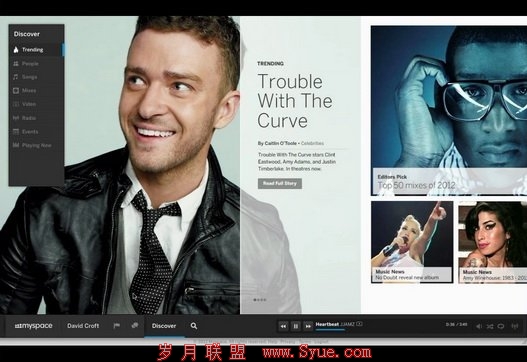Click the search magnifier icon
Screen dimensions: 527x362
(194, 326)
